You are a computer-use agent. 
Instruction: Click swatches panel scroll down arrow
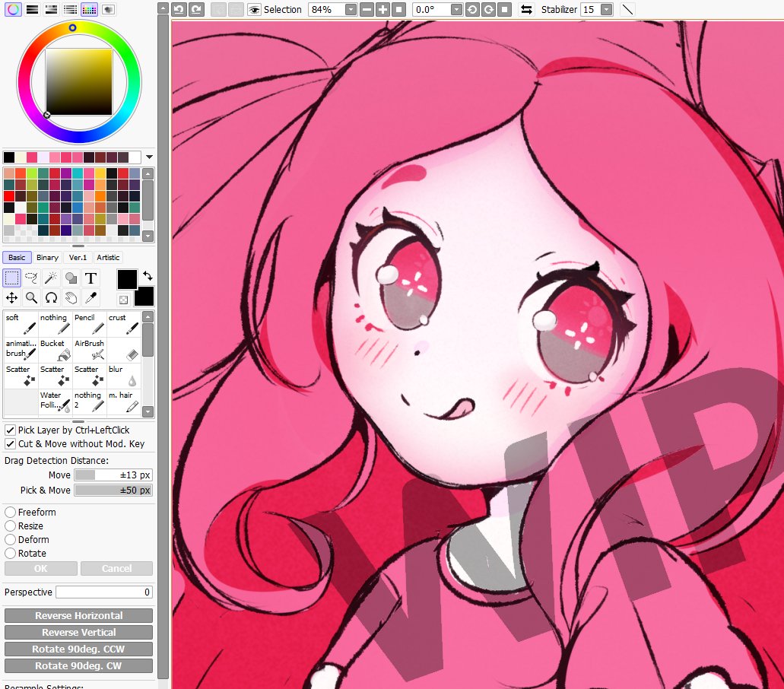point(148,236)
